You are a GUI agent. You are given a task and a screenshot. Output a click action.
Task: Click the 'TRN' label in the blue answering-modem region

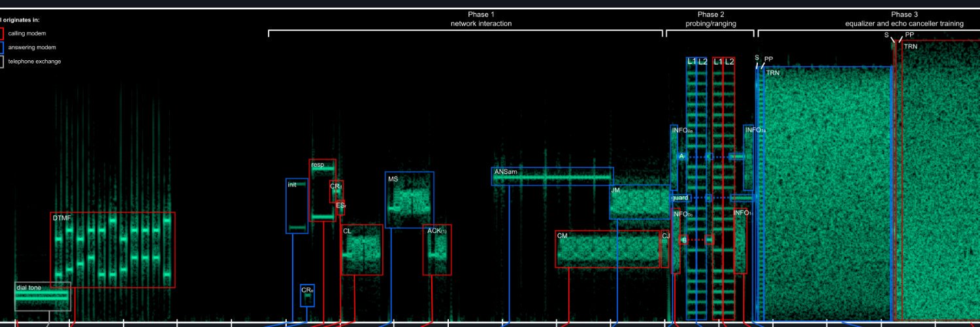point(772,73)
